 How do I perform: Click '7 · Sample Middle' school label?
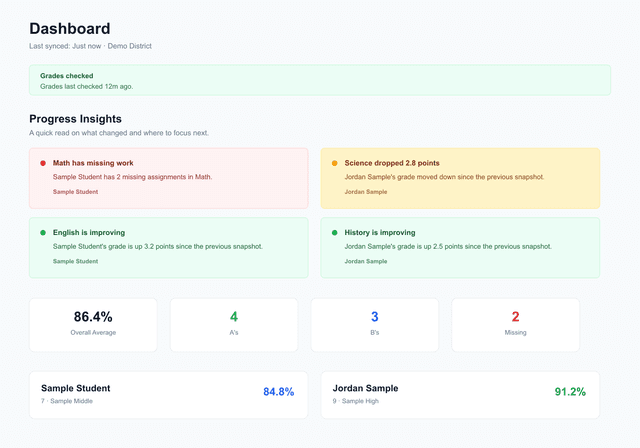67,401
